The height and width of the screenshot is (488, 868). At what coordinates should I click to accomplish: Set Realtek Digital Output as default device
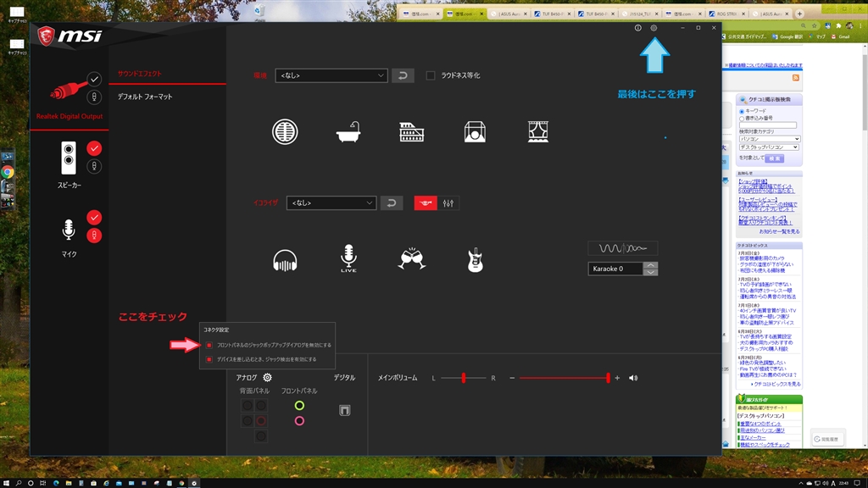pyautogui.click(x=94, y=79)
